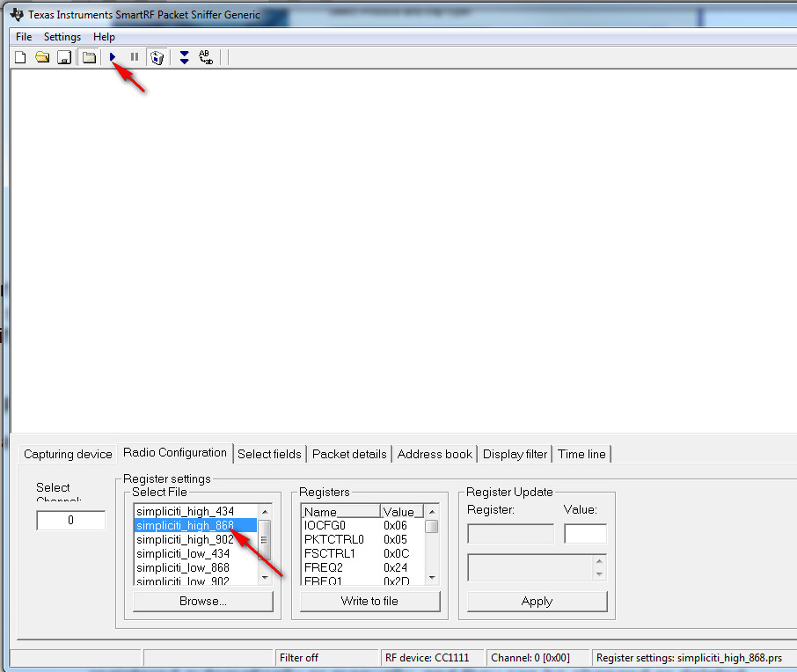Select simpliciti_low_434 in the file list
Image resolution: width=797 pixels, height=672 pixels.
pyautogui.click(x=195, y=553)
